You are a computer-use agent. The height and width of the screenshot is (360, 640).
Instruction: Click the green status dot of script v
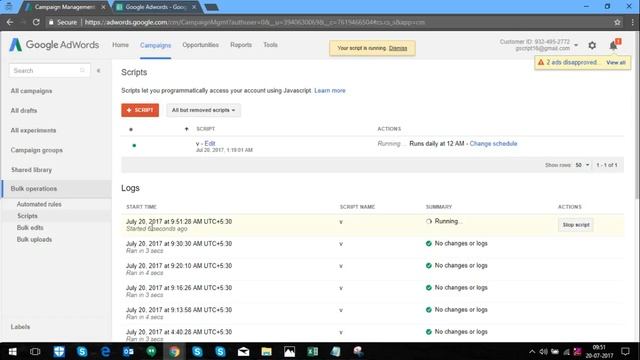tap(134, 145)
